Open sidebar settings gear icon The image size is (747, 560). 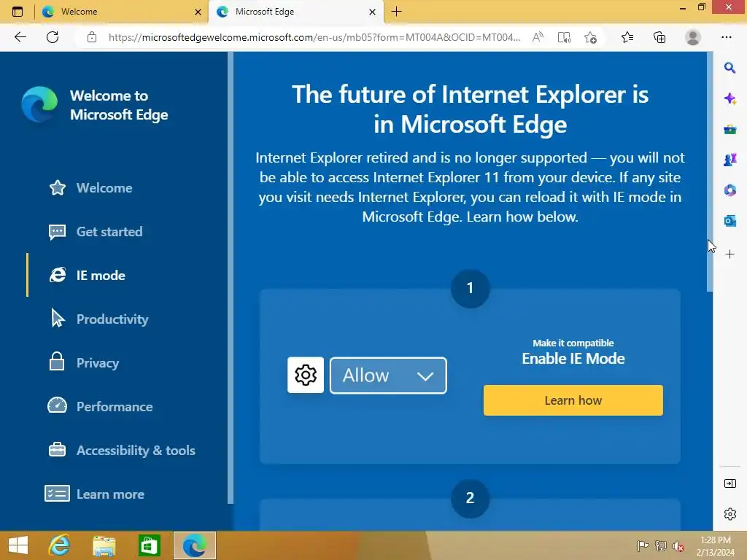click(x=729, y=514)
